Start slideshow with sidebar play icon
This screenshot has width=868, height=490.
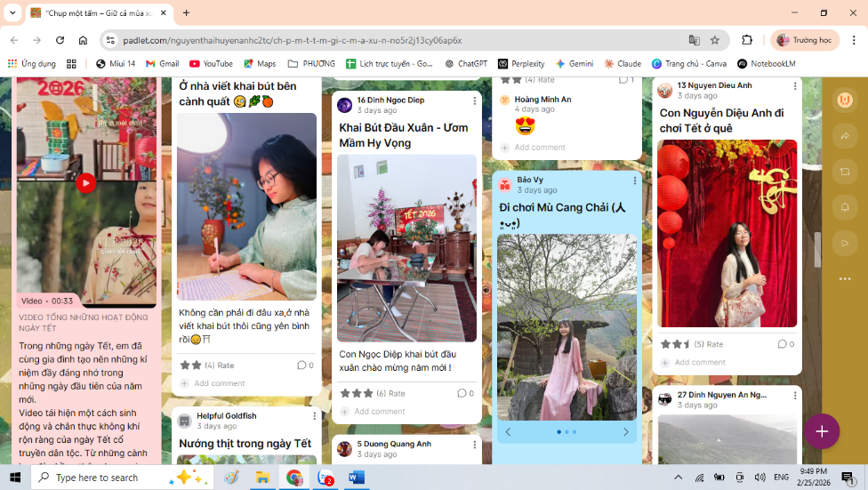[844, 243]
